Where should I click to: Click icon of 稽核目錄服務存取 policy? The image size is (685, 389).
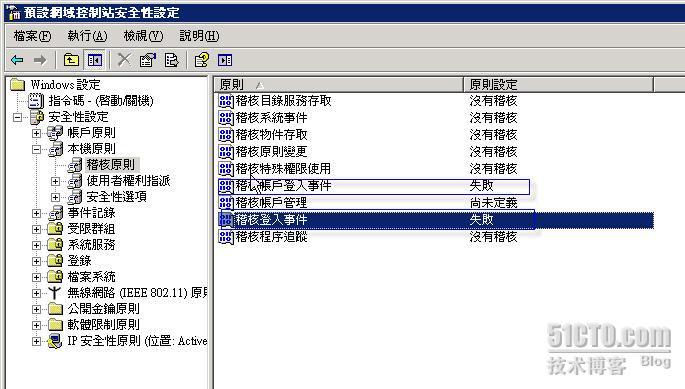226,101
